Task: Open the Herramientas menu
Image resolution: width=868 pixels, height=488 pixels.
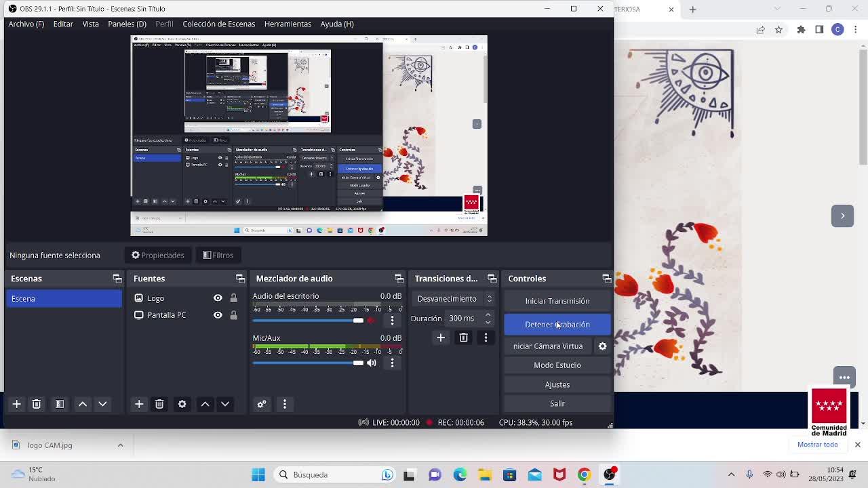Action: click(x=288, y=24)
